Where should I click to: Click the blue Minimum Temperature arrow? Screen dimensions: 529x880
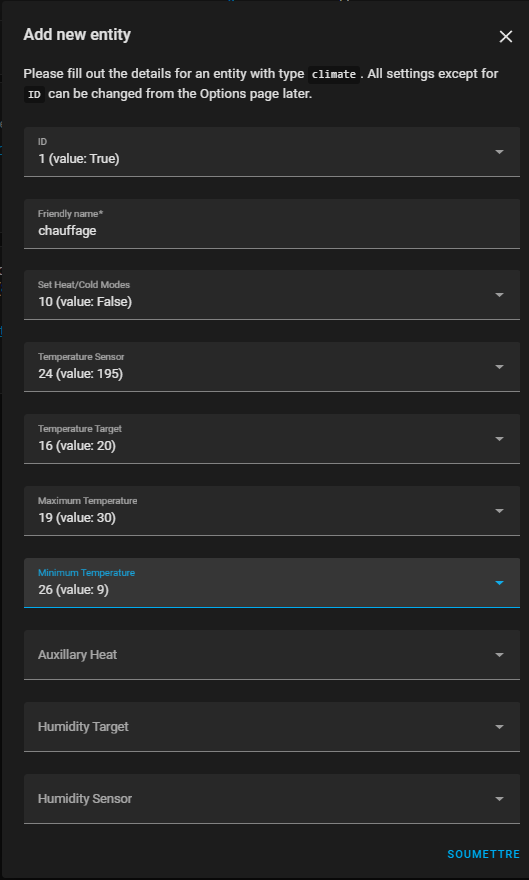click(x=499, y=583)
